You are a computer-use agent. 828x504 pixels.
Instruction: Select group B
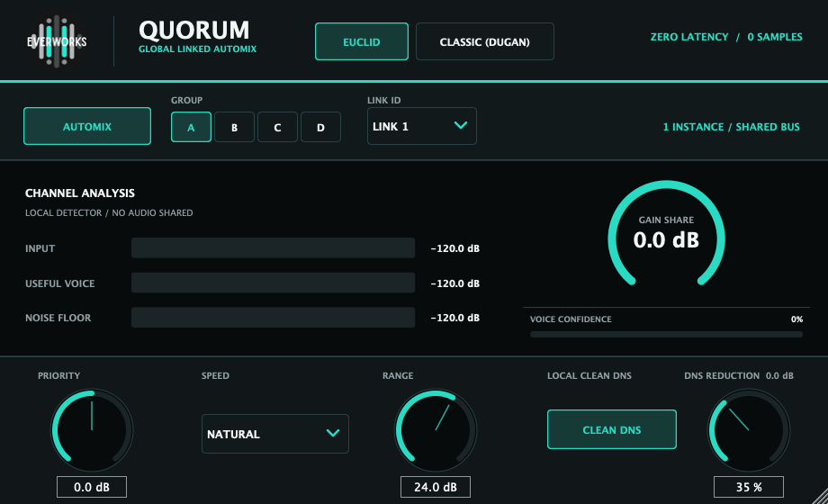[235, 127]
